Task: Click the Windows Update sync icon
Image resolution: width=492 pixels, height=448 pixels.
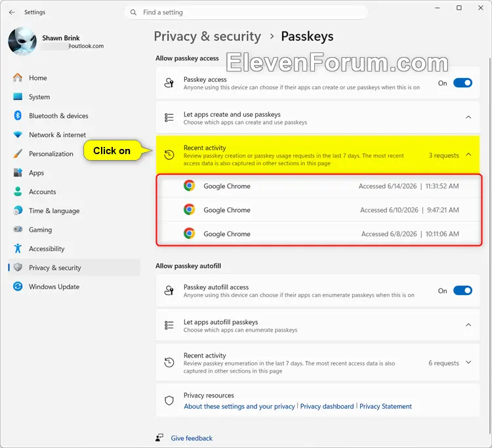Action: [x=18, y=287]
